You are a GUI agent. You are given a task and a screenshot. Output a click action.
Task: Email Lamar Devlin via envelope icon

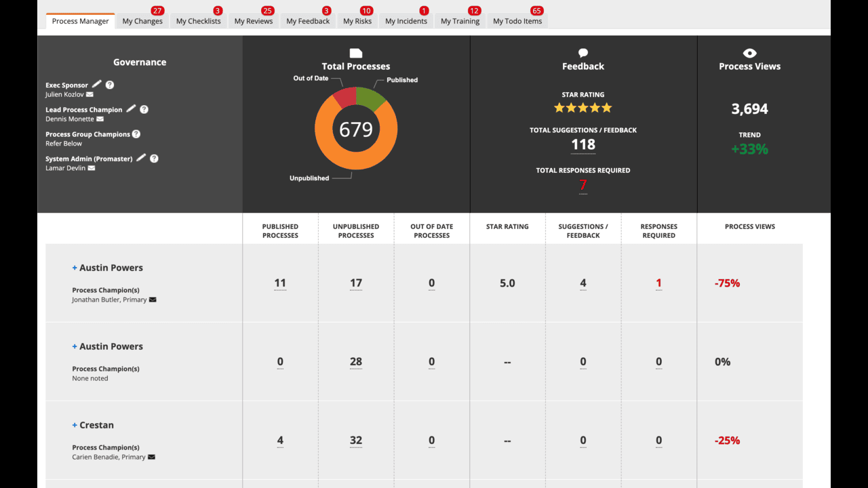[x=92, y=168]
